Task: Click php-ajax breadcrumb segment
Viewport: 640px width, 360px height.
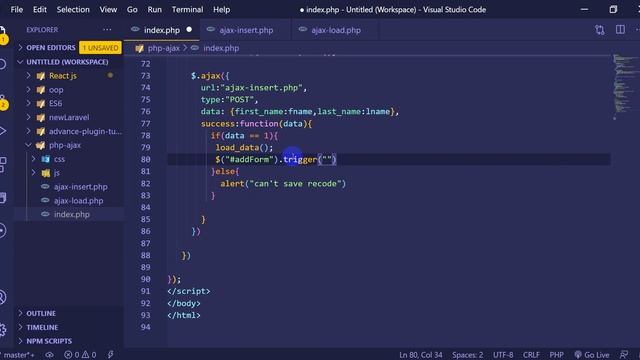Action: 163,48
